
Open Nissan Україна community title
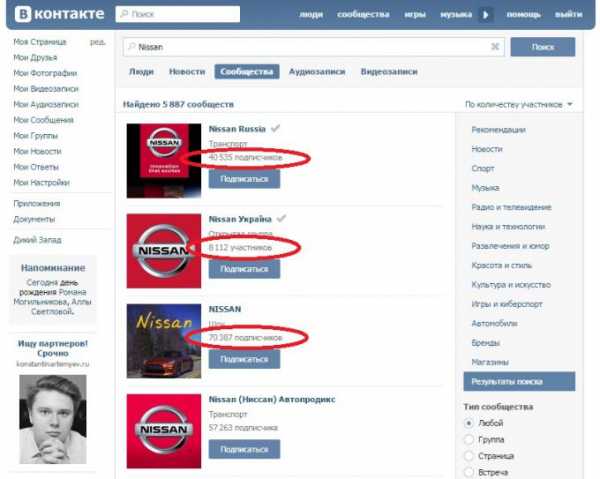240,219
